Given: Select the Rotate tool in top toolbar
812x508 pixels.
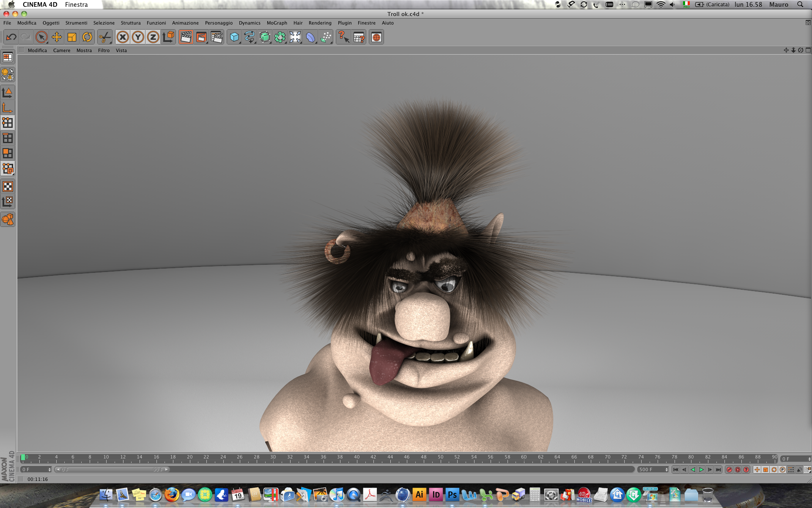Looking at the screenshot, I should point(87,37).
